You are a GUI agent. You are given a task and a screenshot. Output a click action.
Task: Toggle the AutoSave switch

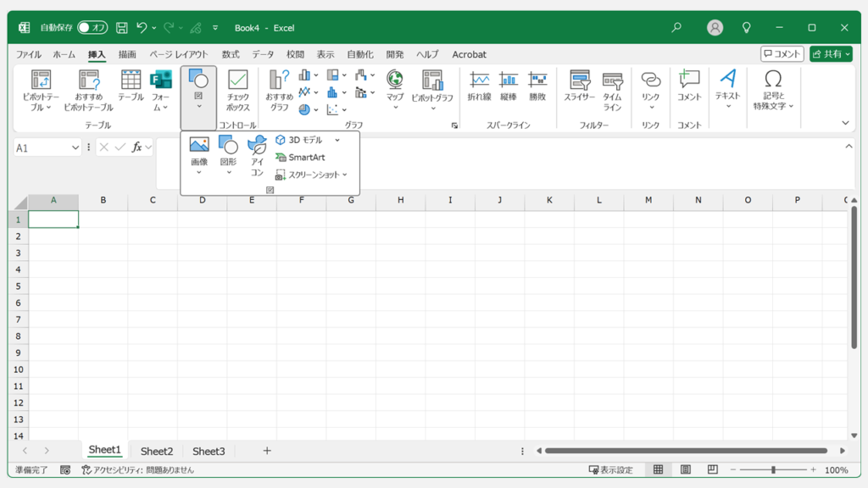[x=92, y=28]
